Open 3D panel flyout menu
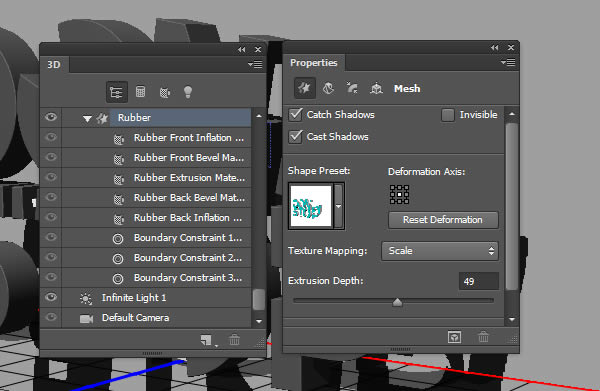 pyautogui.click(x=255, y=64)
